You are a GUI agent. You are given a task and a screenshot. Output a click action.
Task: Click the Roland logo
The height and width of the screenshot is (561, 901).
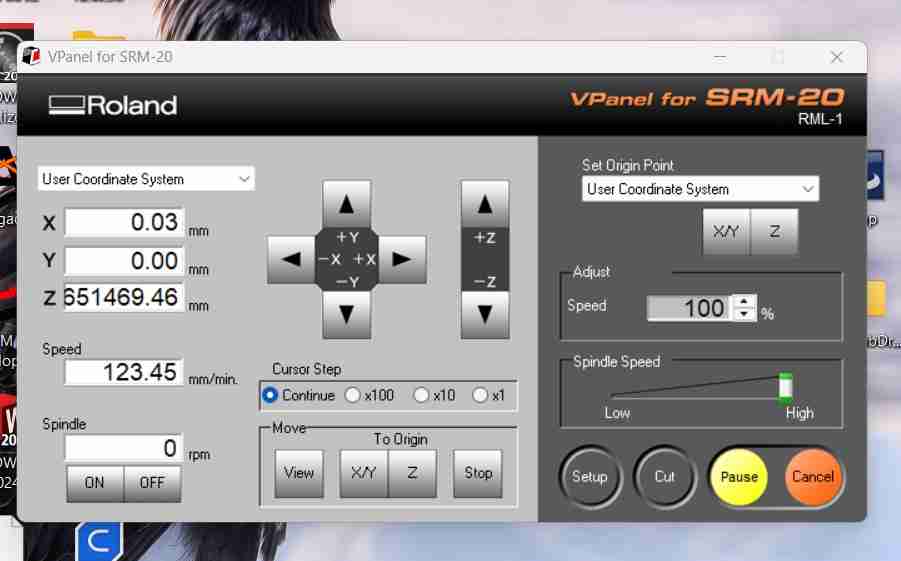(113, 106)
